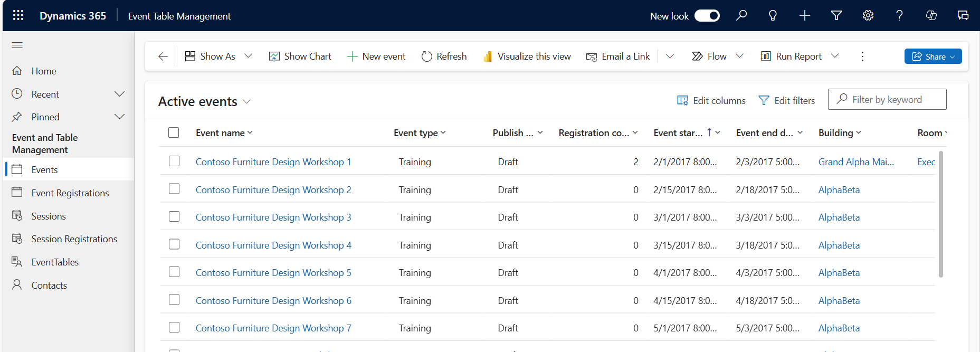
Task: Open Run Report dropdown chevron
Action: point(835,56)
